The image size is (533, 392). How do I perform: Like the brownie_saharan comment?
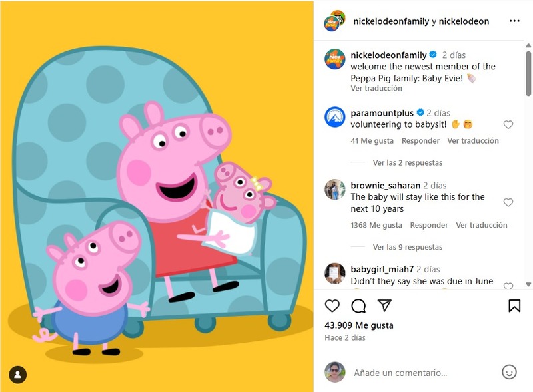[508, 202]
